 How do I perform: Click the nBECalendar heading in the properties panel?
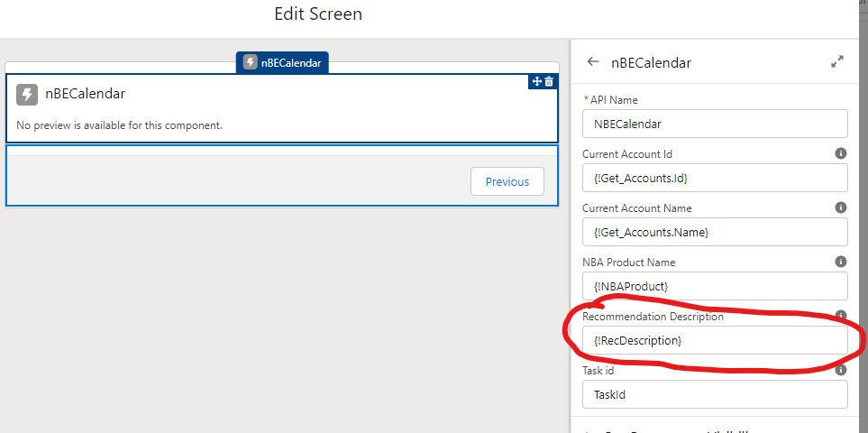click(651, 62)
